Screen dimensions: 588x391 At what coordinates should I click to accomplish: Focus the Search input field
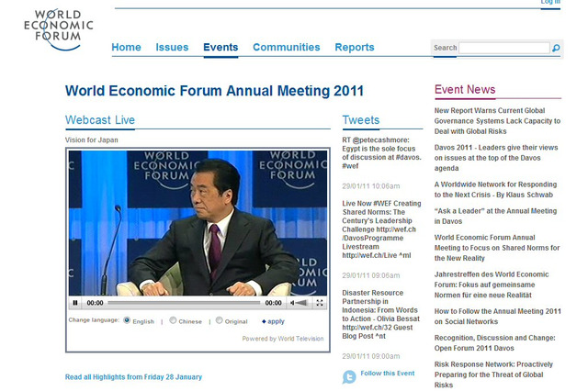(x=504, y=48)
